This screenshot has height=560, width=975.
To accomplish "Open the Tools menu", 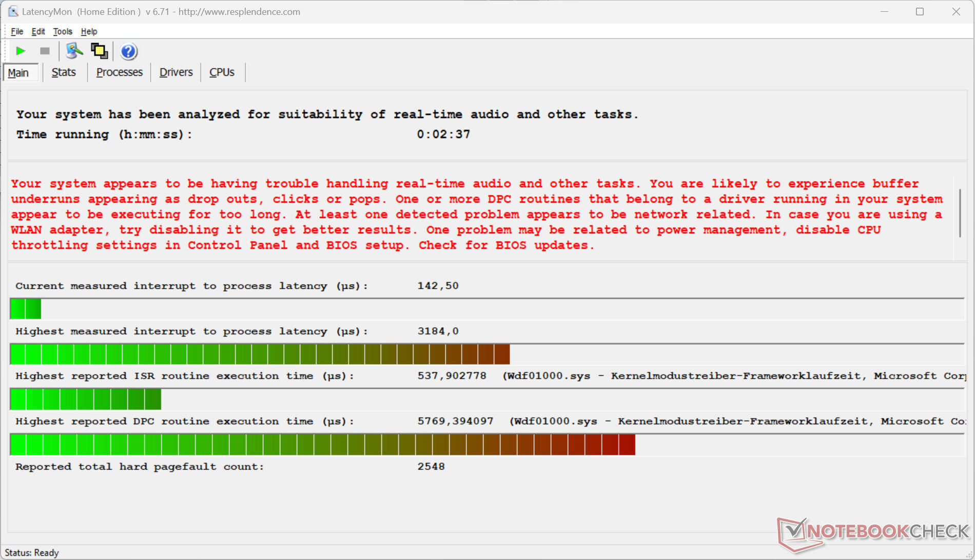I will pos(63,31).
